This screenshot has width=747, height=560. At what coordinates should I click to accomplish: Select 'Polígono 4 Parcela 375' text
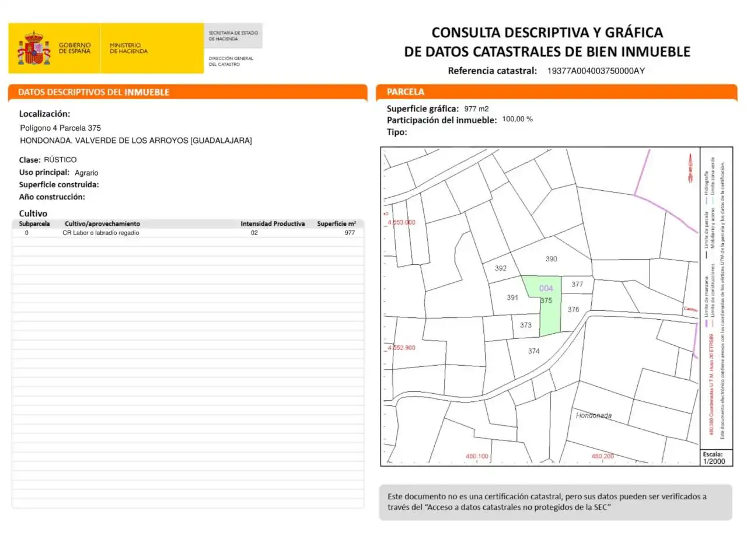click(x=61, y=128)
